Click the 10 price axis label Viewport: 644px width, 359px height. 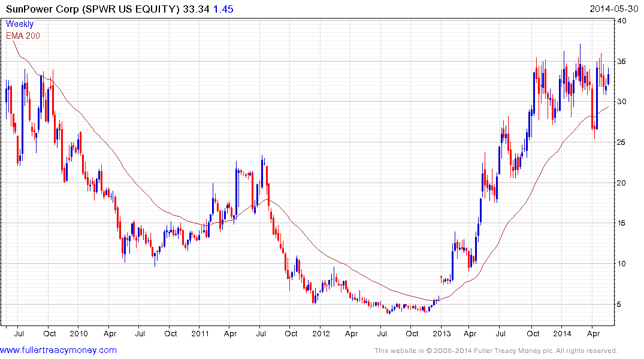[622, 264]
